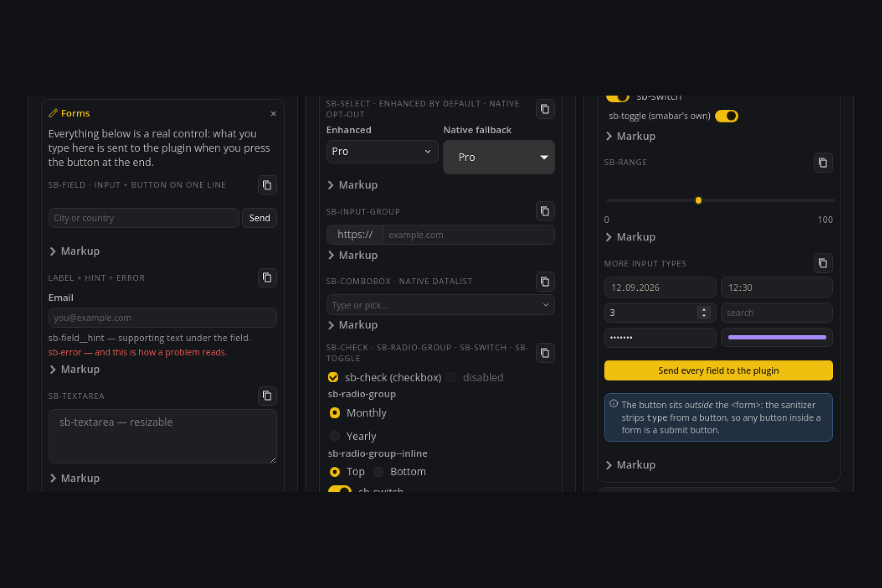Expand Markup under SB-SELECT

[352, 185]
